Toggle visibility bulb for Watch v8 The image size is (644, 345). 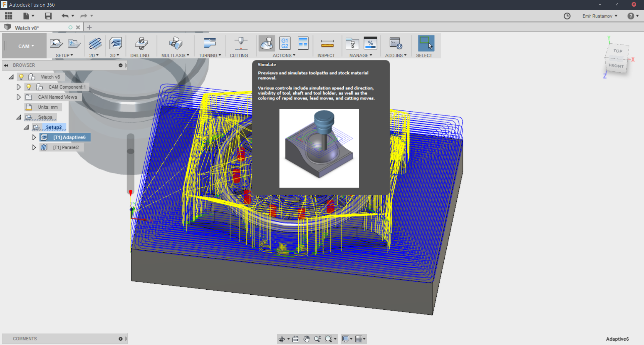click(21, 77)
